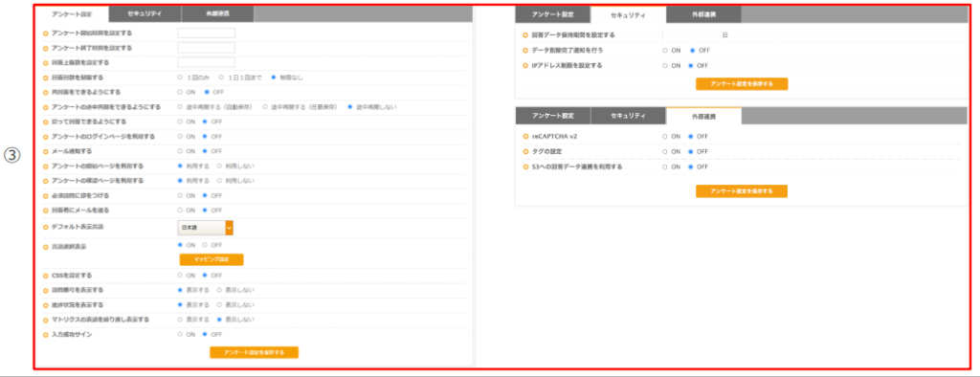The width and height of the screenshot is (980, 377).
Task: Open the デフォルト表示言語 dropdown showing 日本語
Action: click(205, 228)
